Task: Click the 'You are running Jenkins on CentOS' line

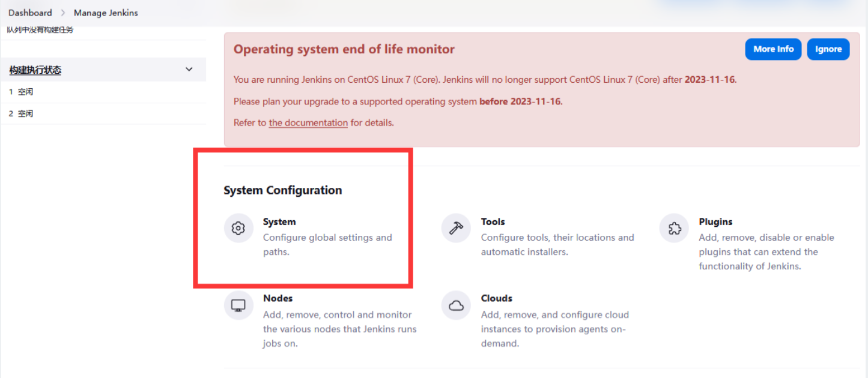Action: tap(485, 79)
